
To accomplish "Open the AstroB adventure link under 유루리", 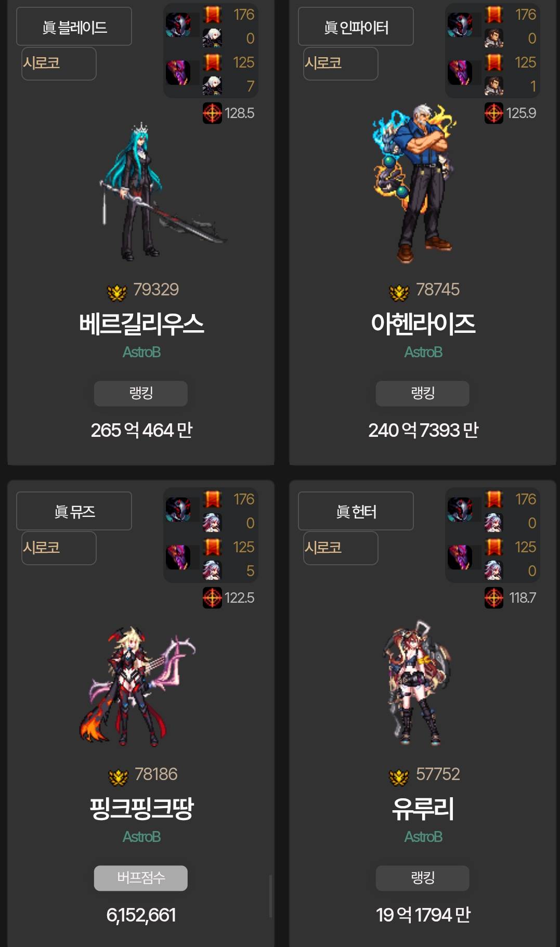I will [423, 837].
